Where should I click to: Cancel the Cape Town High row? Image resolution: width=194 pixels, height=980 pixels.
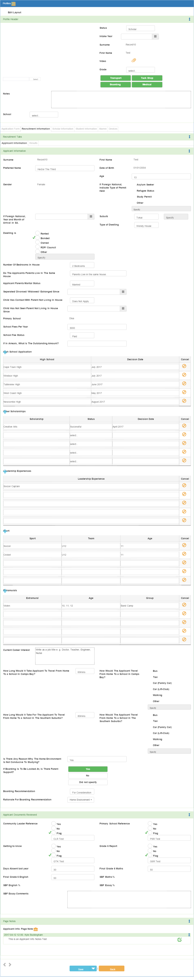[184, 366]
